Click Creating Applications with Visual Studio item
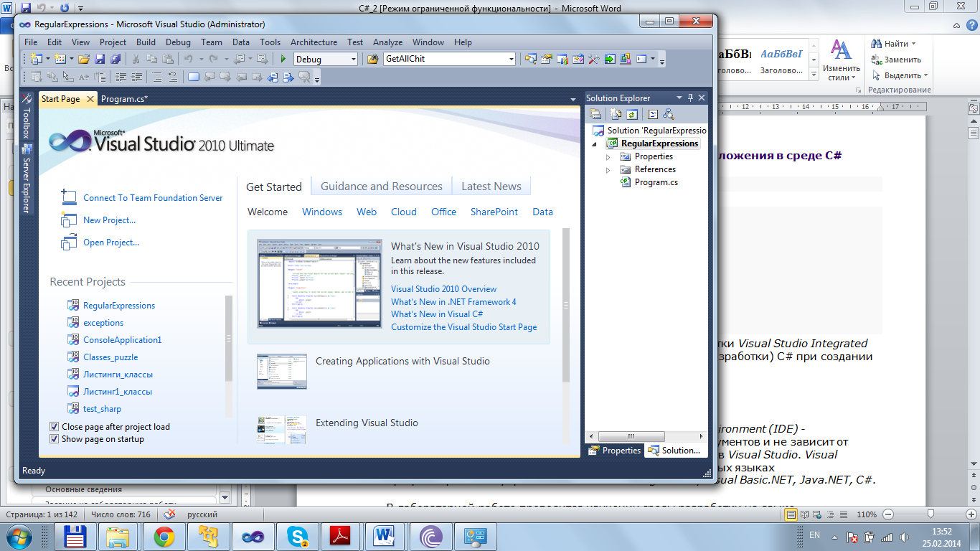 point(402,362)
